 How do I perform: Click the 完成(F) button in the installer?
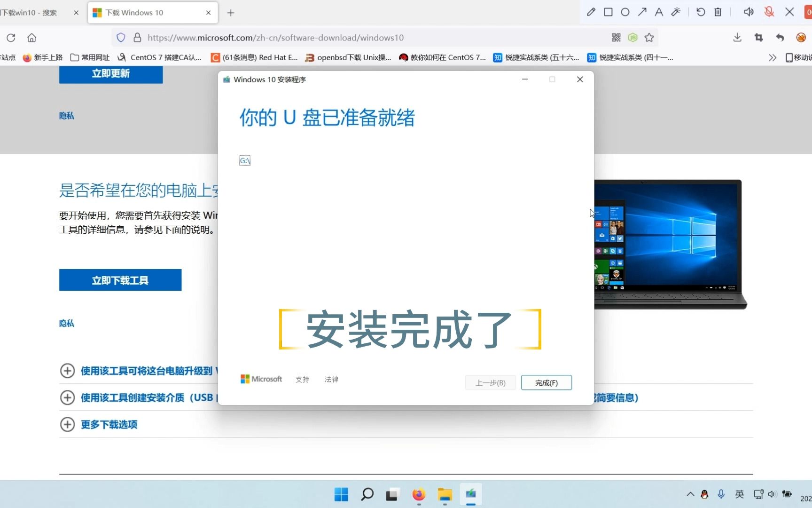[x=546, y=382]
